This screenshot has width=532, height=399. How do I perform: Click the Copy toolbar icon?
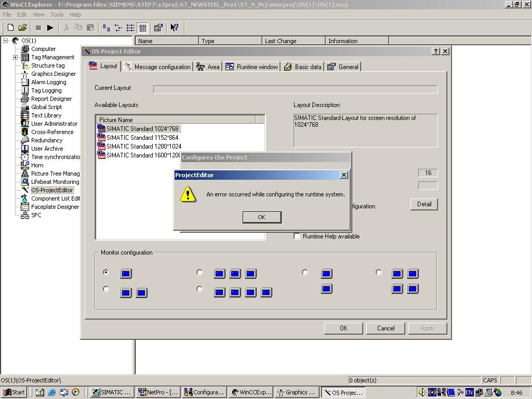(x=79, y=28)
